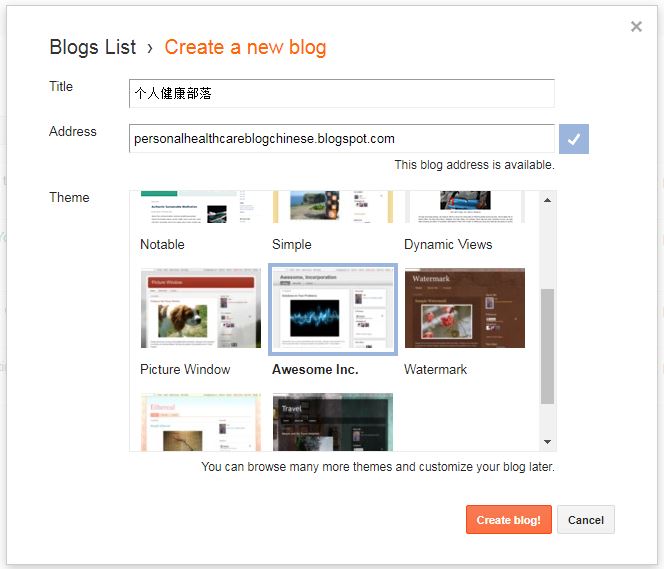Click the Theme section label

tap(69, 197)
